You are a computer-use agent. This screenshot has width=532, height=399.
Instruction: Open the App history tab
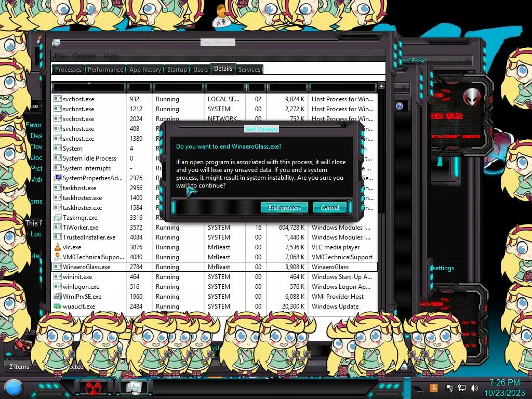click(145, 70)
